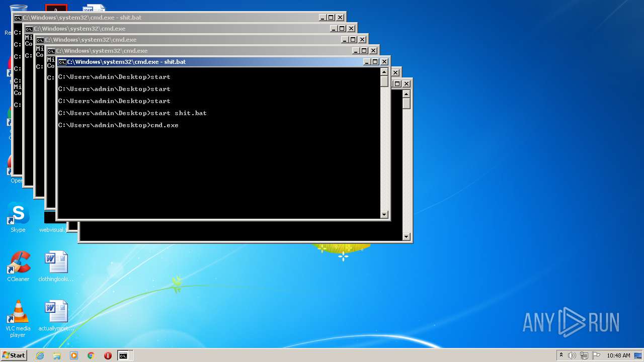Maximize the rearmost cmd.exe - shit.bat window
Image resolution: width=644 pixels, height=362 pixels.
[x=331, y=18]
